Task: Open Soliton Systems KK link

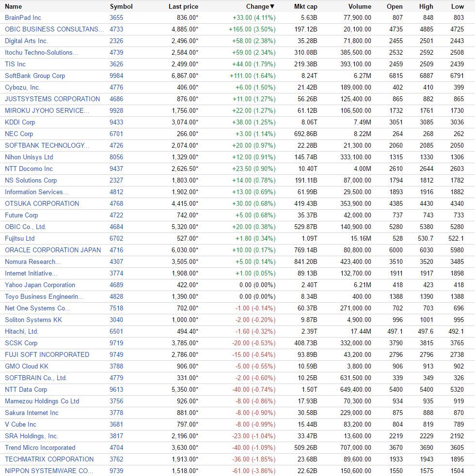Action: point(33,320)
